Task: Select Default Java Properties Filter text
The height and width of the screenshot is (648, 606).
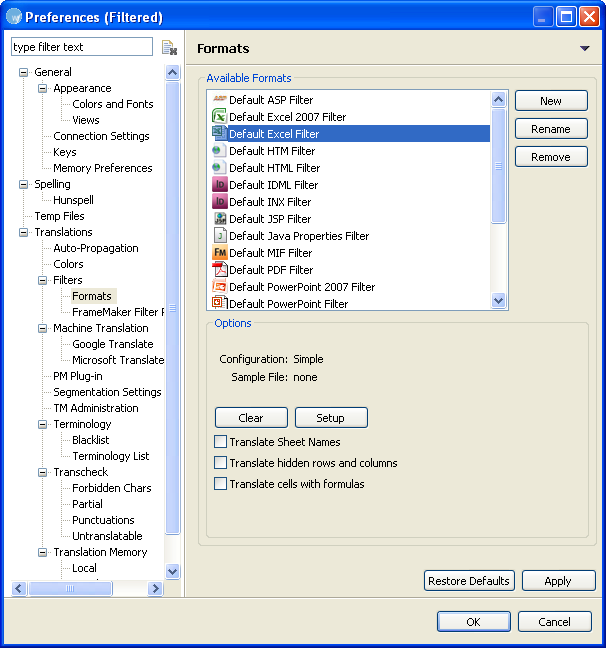Action: [x=299, y=236]
